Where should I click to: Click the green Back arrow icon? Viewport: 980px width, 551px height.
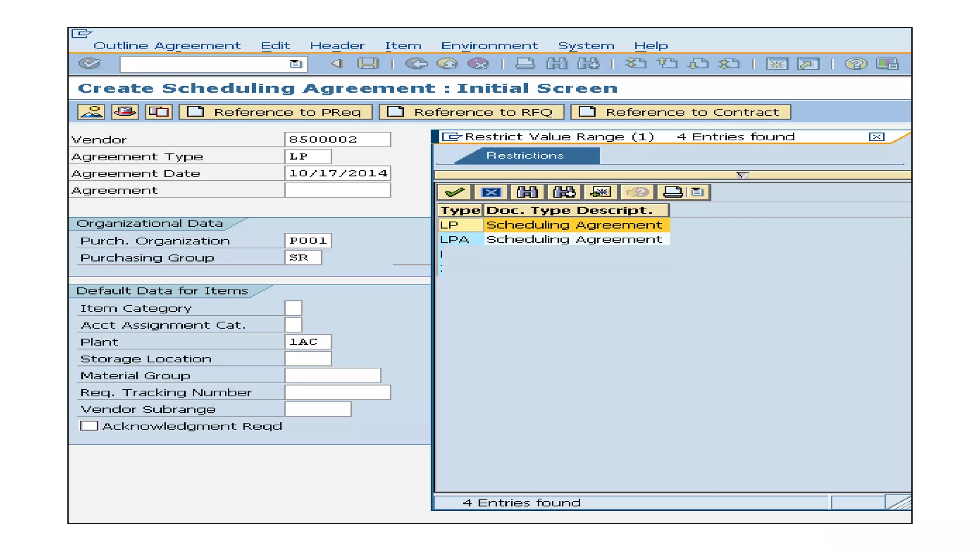[x=416, y=64]
